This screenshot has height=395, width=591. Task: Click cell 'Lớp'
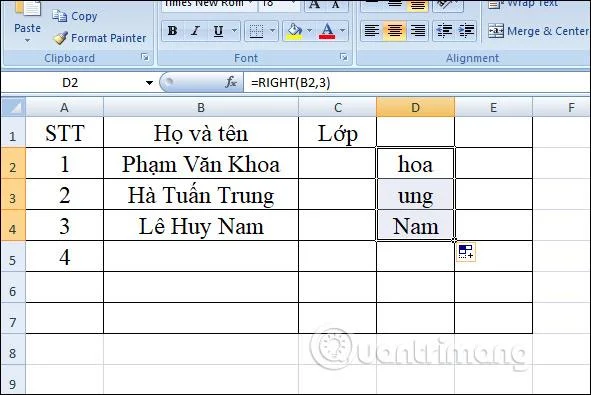[x=338, y=133]
